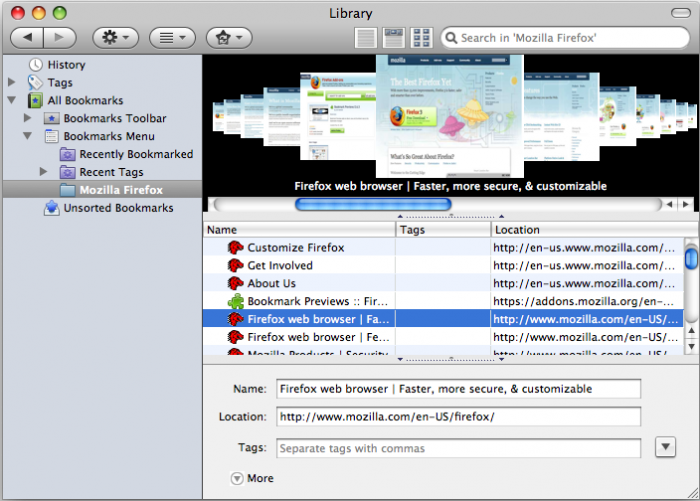Expand the Tags tree node

click(12, 82)
